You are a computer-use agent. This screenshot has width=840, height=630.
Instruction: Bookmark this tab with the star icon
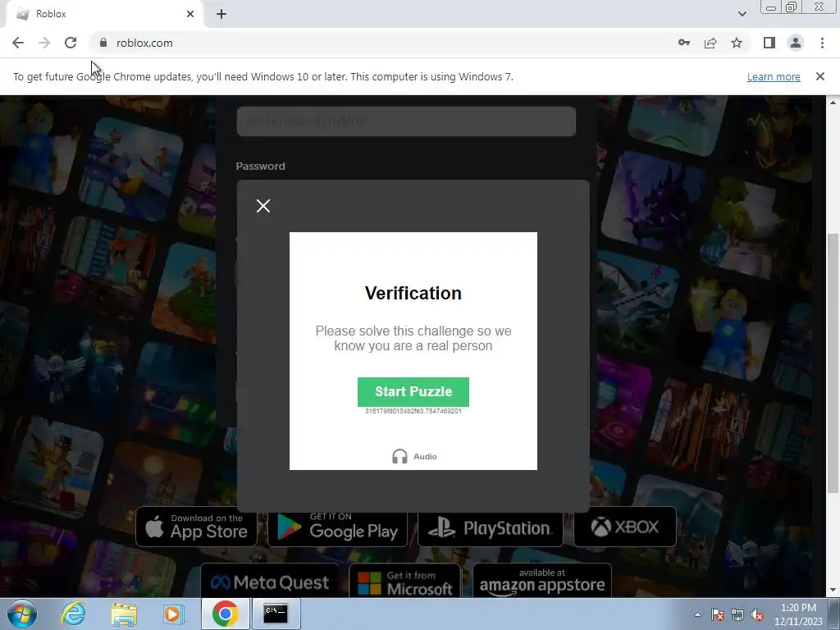pyautogui.click(x=737, y=43)
